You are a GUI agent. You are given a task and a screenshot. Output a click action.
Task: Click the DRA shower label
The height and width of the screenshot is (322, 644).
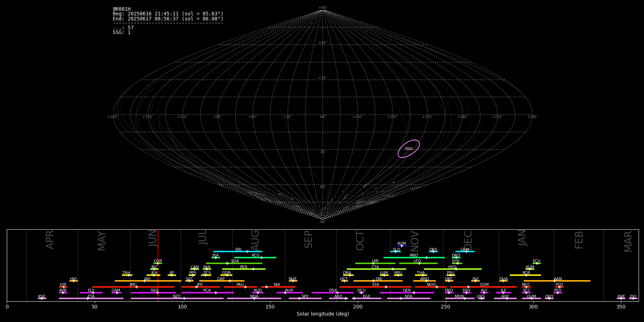347,273
